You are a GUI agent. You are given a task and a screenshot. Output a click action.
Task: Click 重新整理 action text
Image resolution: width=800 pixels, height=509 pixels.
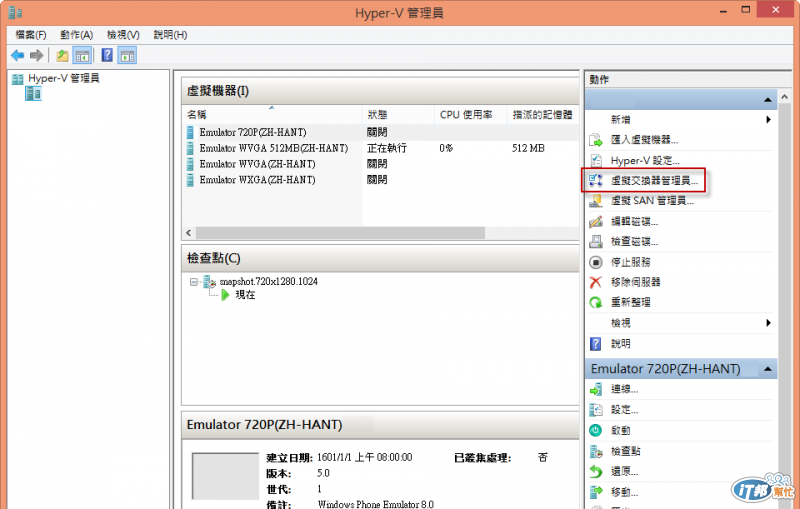tap(631, 302)
